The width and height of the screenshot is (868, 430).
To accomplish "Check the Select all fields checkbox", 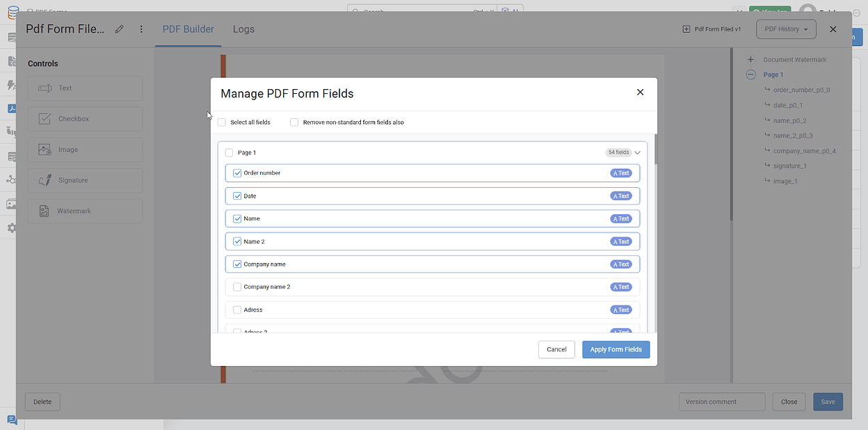I will click(x=222, y=122).
